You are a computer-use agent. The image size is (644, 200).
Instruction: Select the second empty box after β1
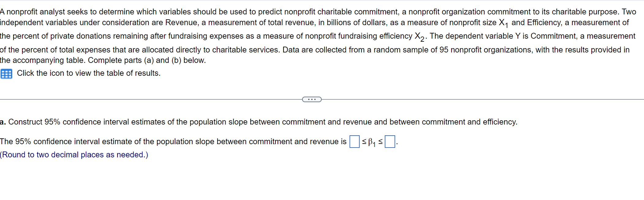(x=390, y=141)
